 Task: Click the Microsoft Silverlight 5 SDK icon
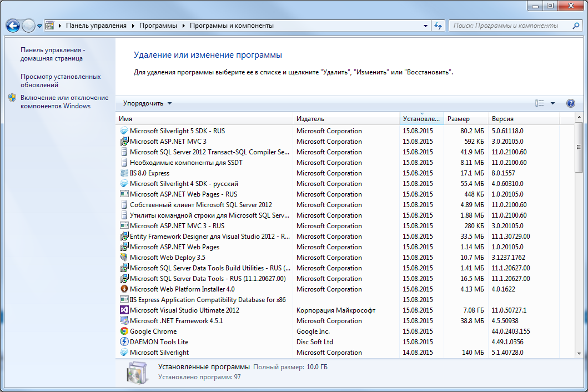point(124,131)
